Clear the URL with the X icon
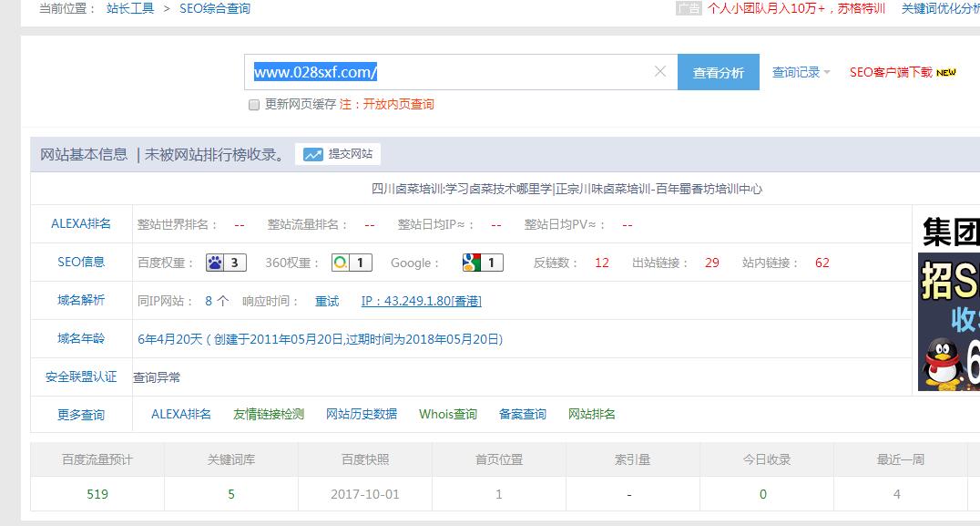Viewport: 980px width, 526px height. coord(660,72)
